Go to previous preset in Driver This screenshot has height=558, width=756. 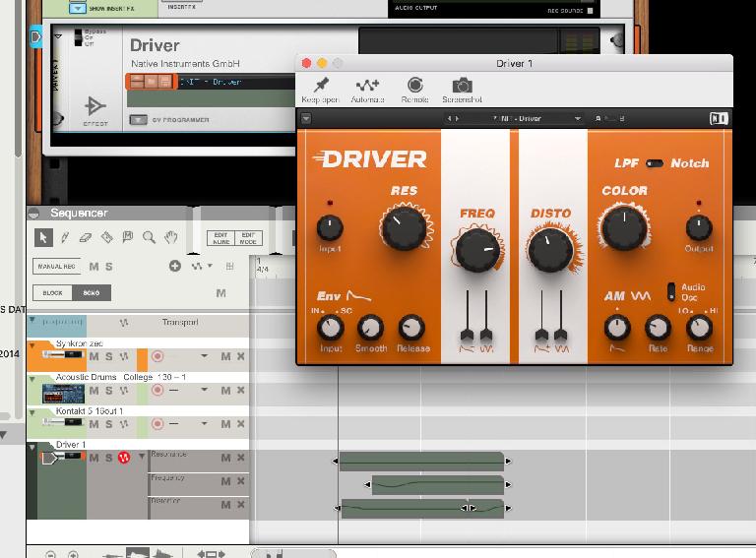(x=449, y=118)
